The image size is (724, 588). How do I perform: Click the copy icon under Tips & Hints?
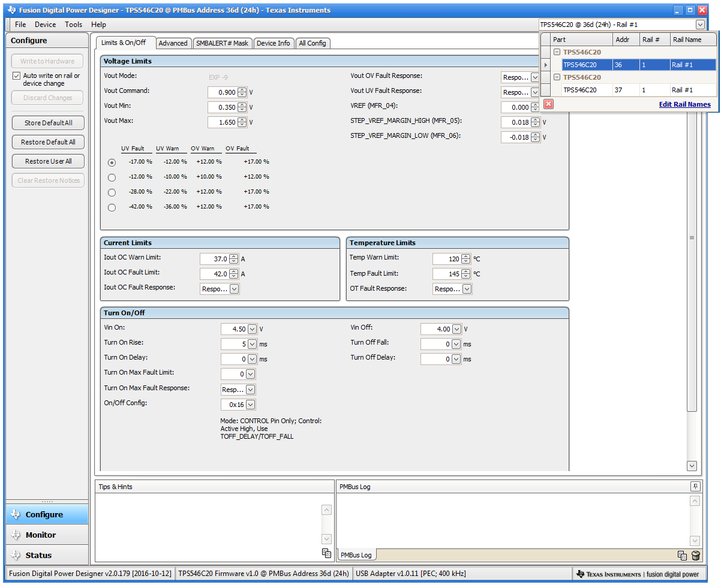[326, 553]
